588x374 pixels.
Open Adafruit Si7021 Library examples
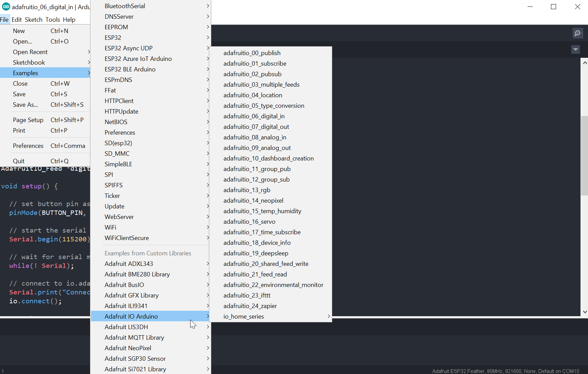click(x=151, y=369)
